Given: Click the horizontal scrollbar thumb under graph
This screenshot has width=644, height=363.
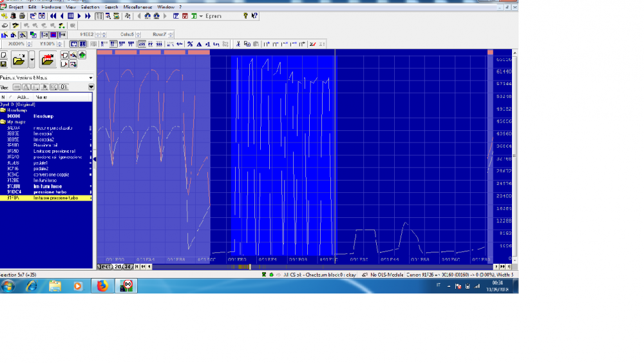Looking at the screenshot, I should tap(250, 267).
